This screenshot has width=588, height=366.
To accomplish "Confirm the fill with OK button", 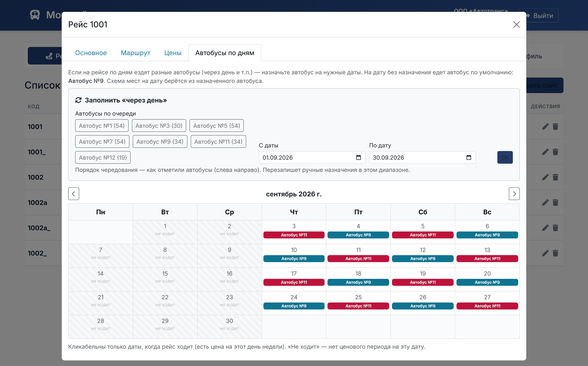I will coord(505,158).
